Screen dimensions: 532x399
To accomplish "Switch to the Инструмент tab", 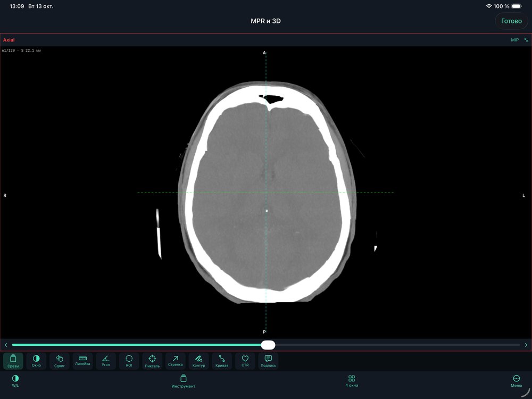I will (x=183, y=381).
